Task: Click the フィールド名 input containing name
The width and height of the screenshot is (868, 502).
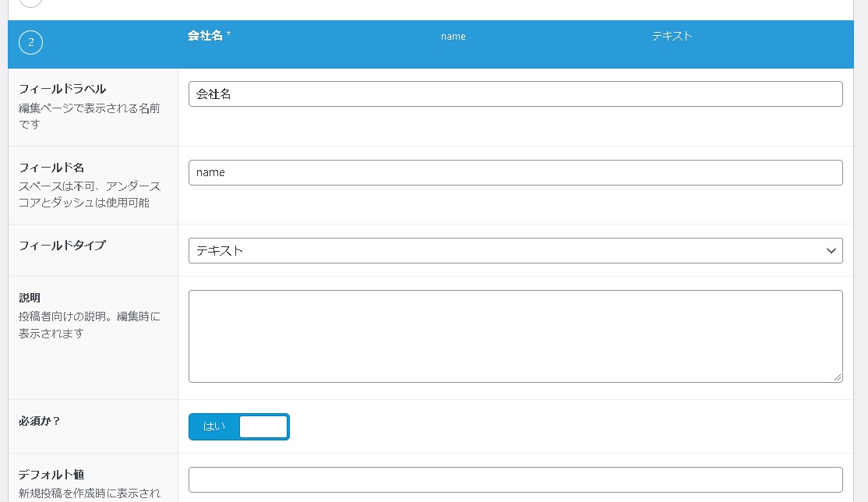Action: point(516,172)
